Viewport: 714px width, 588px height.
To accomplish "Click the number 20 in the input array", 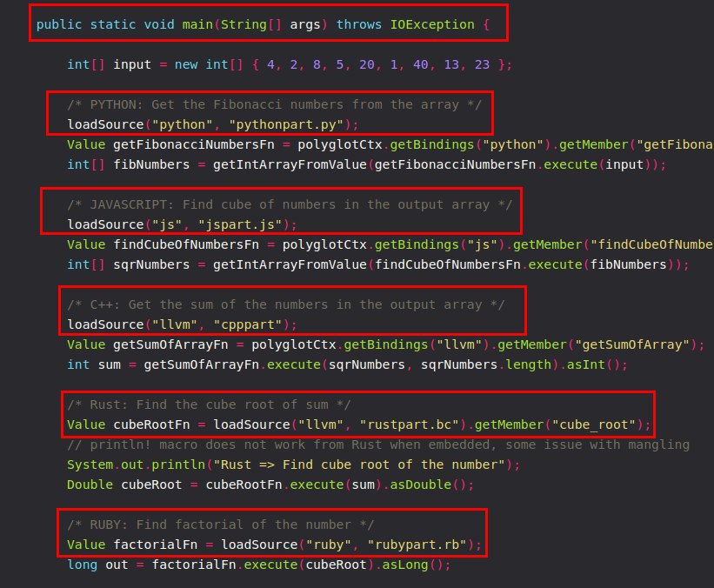I will (366, 64).
